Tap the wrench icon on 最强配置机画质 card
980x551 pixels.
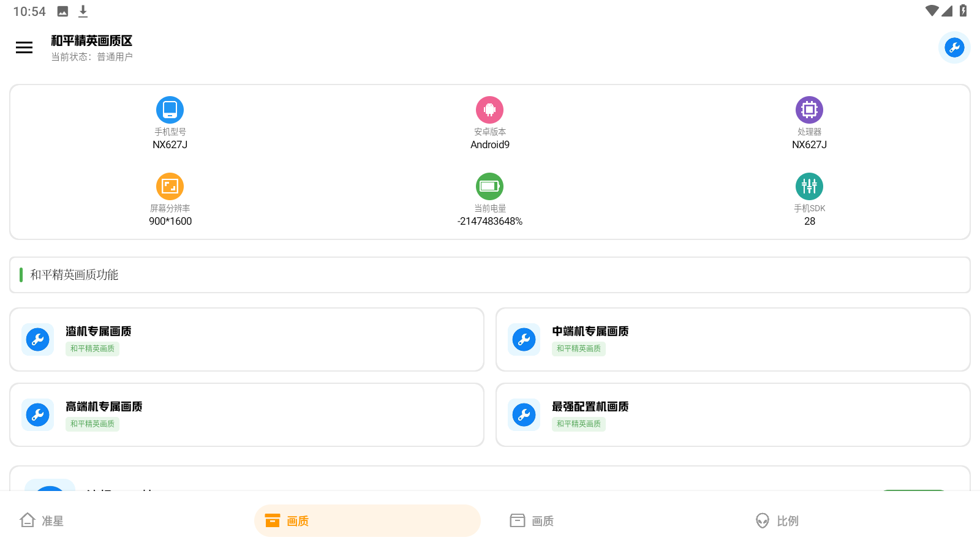tap(524, 414)
